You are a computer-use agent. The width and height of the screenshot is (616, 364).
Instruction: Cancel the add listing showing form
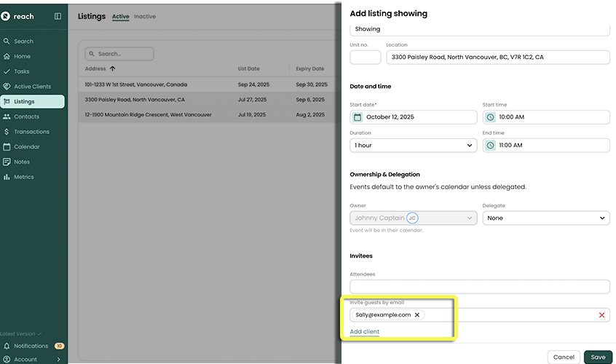(564, 357)
